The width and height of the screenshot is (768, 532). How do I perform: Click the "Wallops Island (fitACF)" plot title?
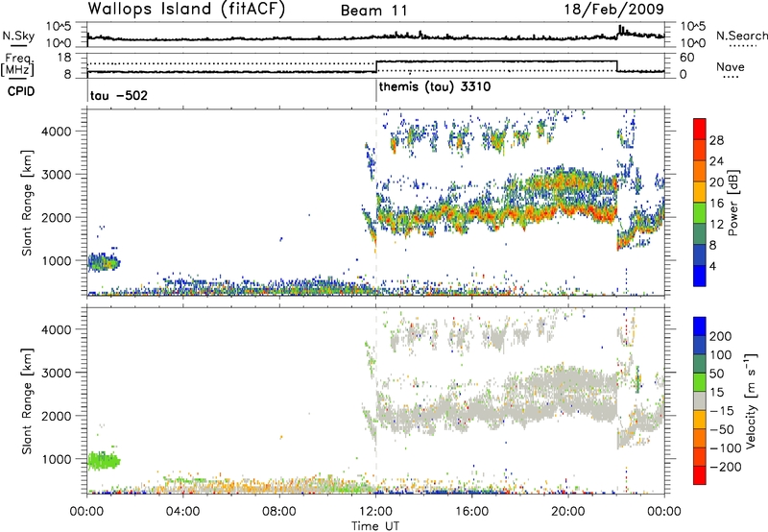pos(186,9)
